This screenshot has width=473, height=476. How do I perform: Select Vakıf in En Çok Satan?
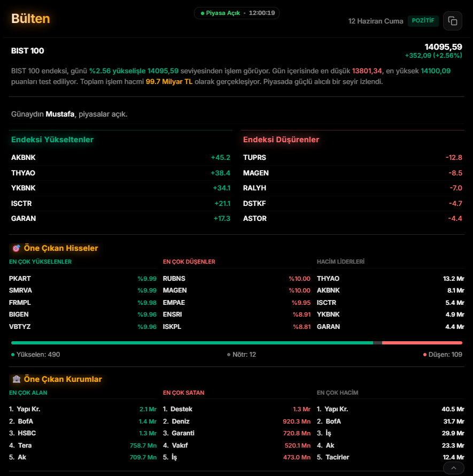237,446
